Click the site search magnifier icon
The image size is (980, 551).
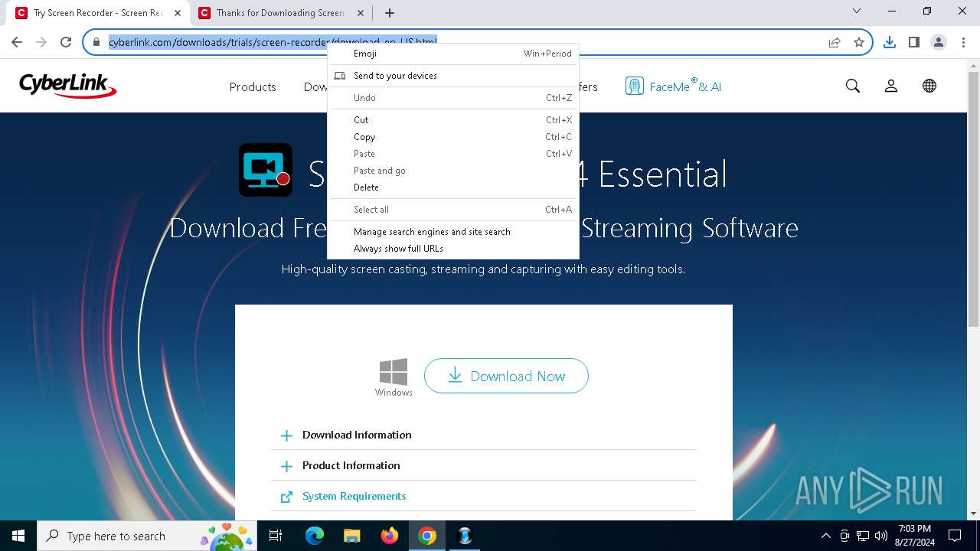tap(853, 86)
